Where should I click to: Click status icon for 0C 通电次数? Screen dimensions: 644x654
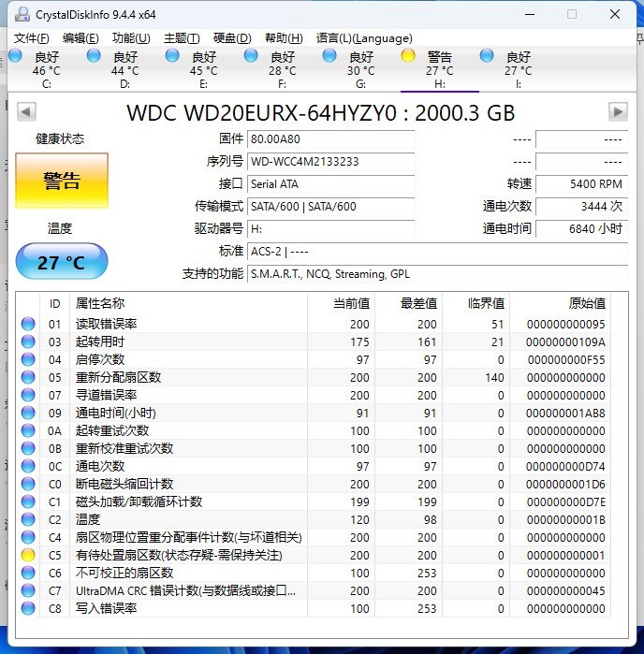pos(28,466)
